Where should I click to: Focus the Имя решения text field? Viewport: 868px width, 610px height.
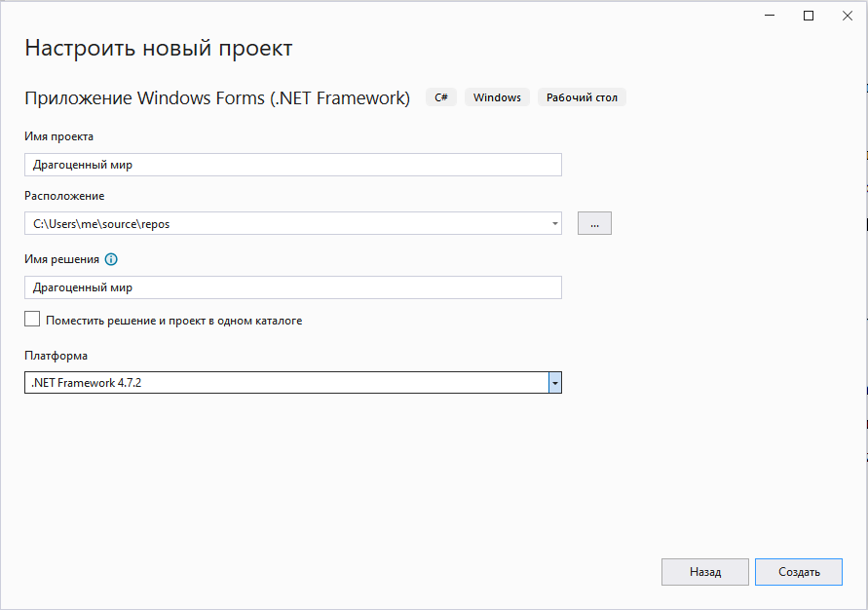point(293,287)
